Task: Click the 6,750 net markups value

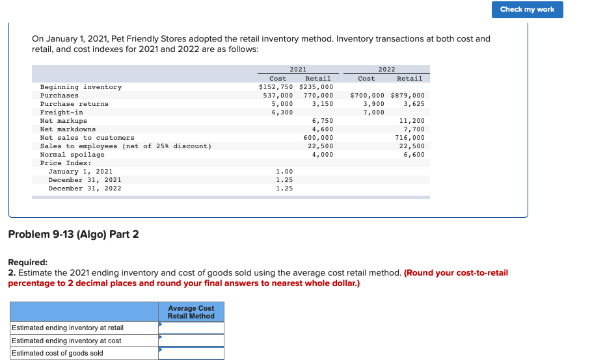Action: [323, 121]
